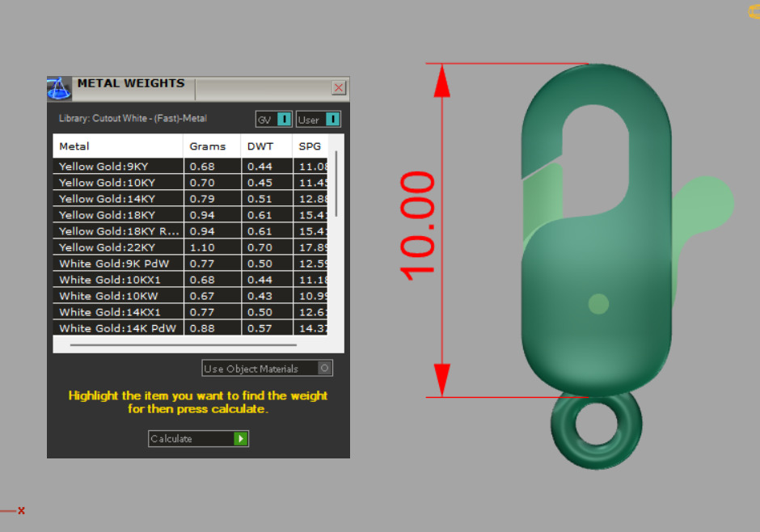
Task: Select the Yellow Gold:9KY row
Action: [190, 167]
